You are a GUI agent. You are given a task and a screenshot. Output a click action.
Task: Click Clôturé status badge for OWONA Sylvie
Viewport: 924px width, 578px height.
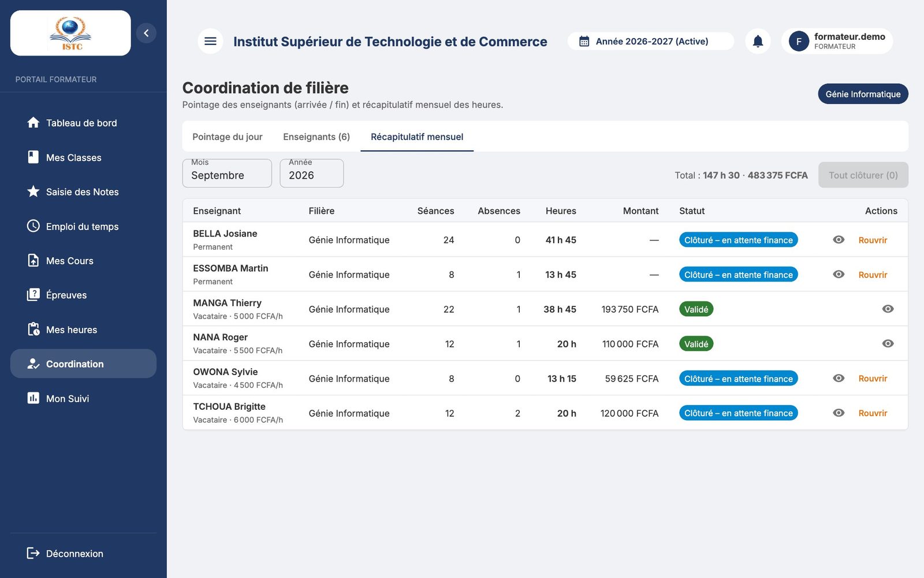739,379
